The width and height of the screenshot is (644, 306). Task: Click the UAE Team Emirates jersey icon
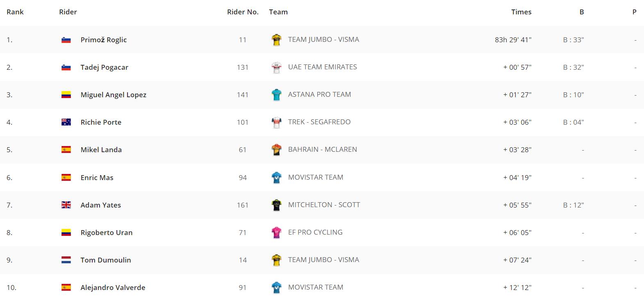click(277, 67)
